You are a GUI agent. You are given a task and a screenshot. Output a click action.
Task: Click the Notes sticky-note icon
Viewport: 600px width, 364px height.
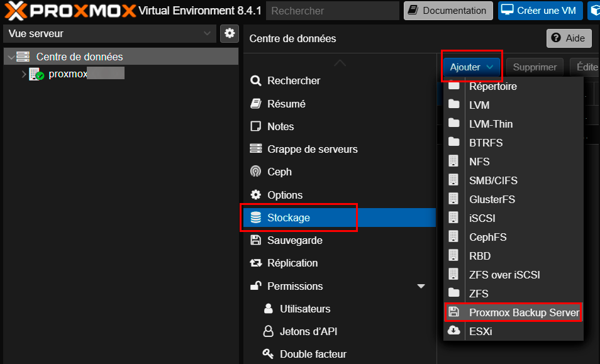click(255, 126)
